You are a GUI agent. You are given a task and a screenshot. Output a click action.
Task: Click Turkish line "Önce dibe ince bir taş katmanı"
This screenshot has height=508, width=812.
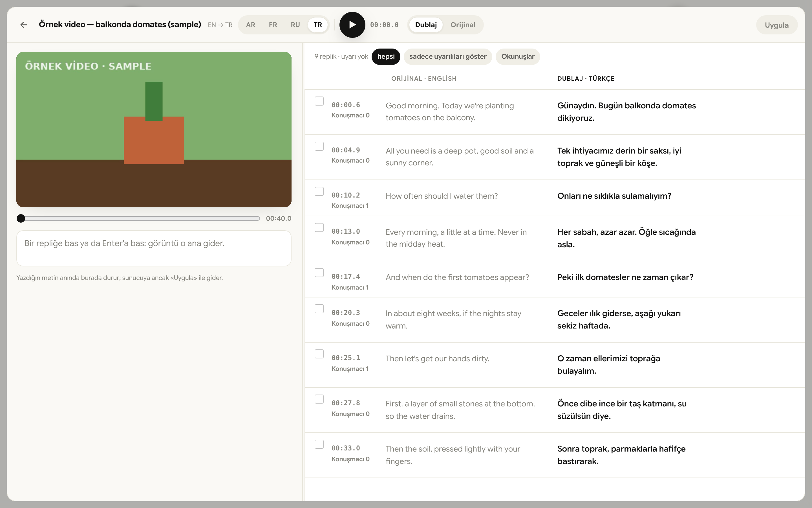(x=622, y=410)
